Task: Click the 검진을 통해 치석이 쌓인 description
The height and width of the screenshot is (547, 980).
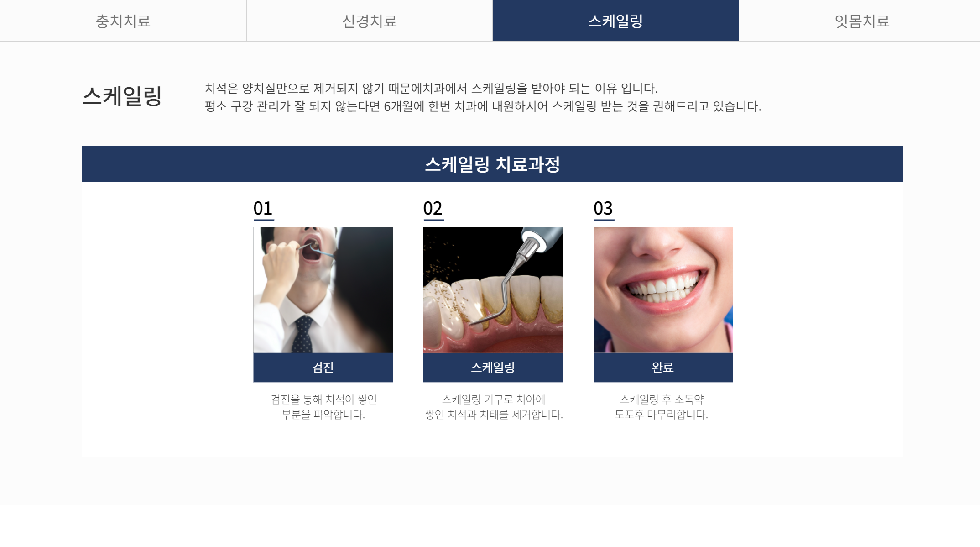Action: pyautogui.click(x=323, y=407)
